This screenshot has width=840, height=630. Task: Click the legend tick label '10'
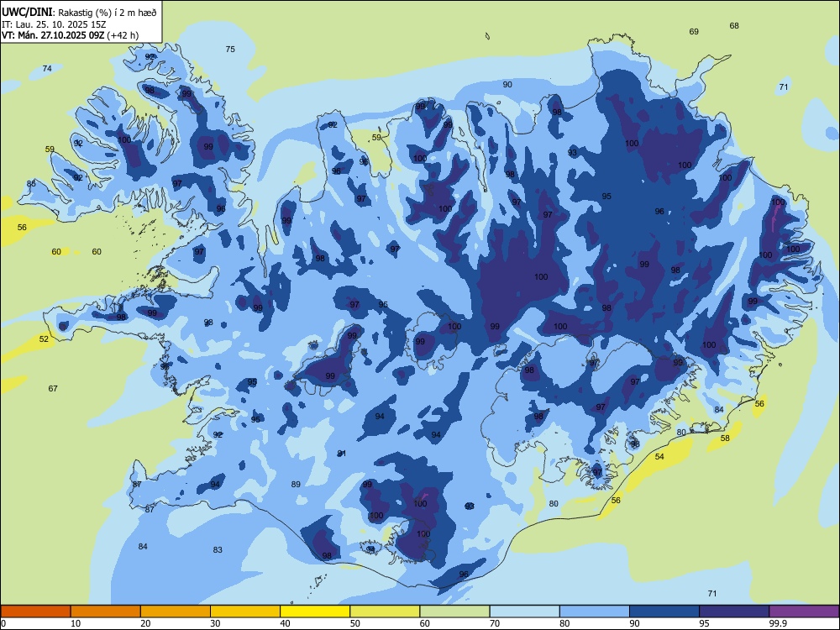(x=76, y=623)
